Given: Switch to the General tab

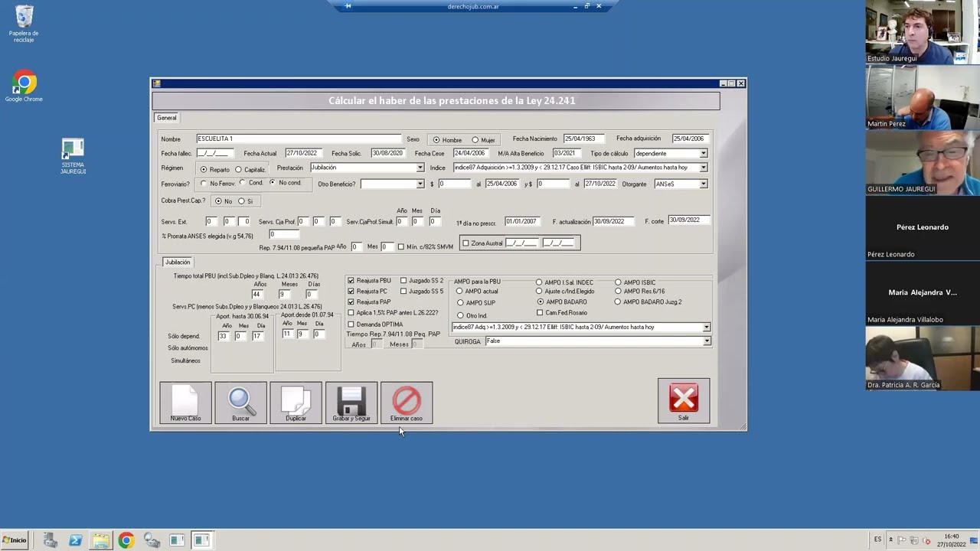Looking at the screenshot, I should point(167,118).
